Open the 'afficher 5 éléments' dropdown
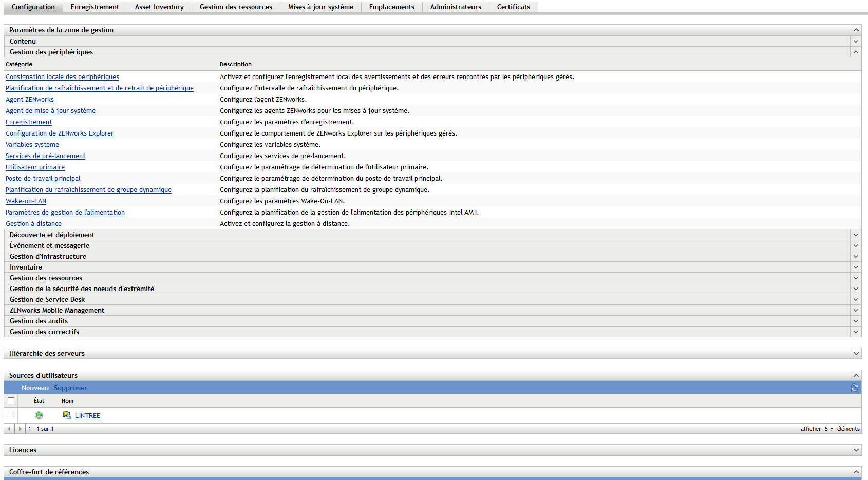868x480 pixels. coord(833,428)
